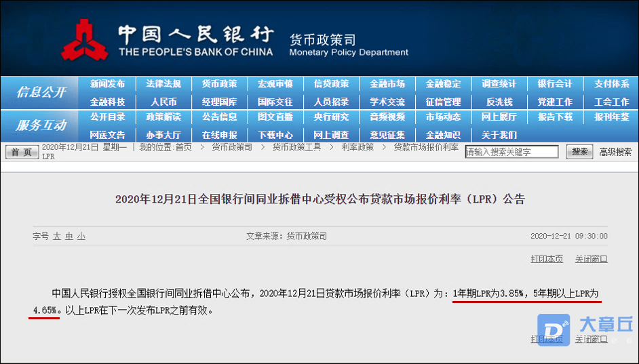Follow the 首页 breadcrumb link after 我的位置
The height and width of the screenshot is (364, 639).
[183, 147]
